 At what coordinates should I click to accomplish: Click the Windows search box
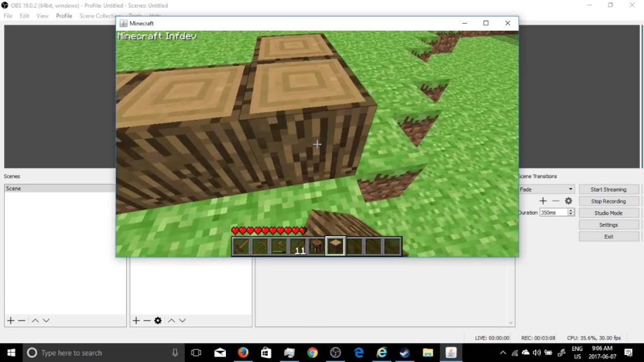(x=103, y=352)
